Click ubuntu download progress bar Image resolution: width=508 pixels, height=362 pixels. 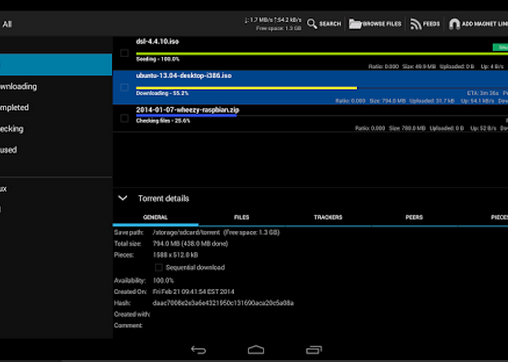322,88
